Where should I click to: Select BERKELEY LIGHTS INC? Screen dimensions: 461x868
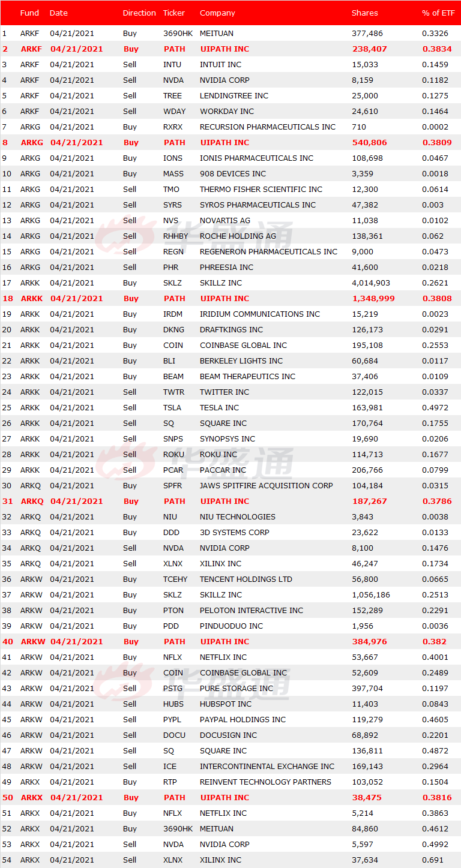pyautogui.click(x=241, y=361)
